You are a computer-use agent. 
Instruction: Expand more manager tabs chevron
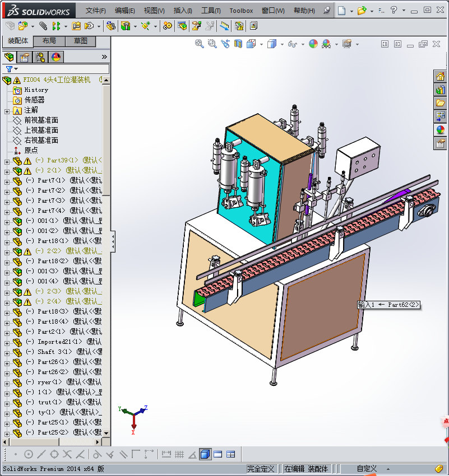coord(104,57)
